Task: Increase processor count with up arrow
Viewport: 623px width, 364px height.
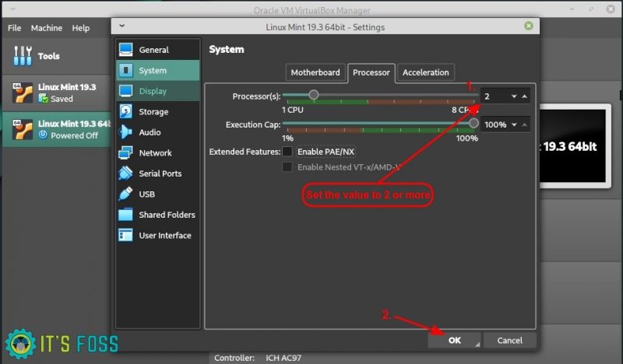Action: tap(524, 96)
